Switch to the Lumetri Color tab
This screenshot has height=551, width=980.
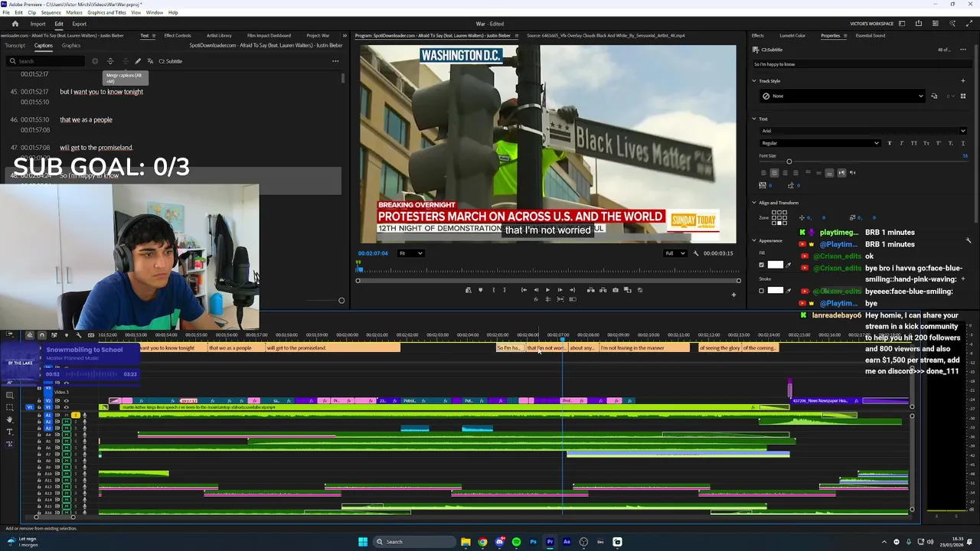[792, 35]
